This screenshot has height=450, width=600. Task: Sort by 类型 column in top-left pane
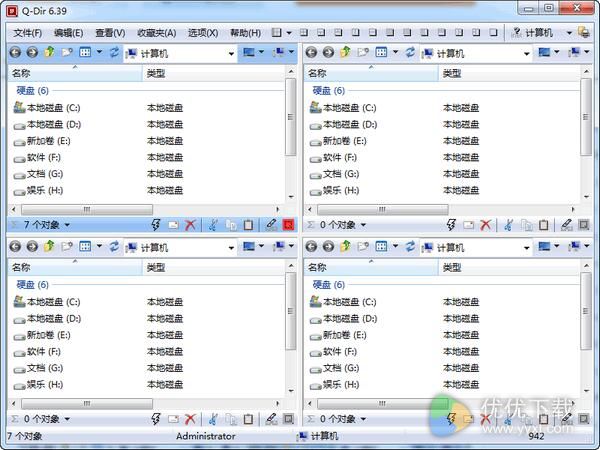click(x=214, y=73)
